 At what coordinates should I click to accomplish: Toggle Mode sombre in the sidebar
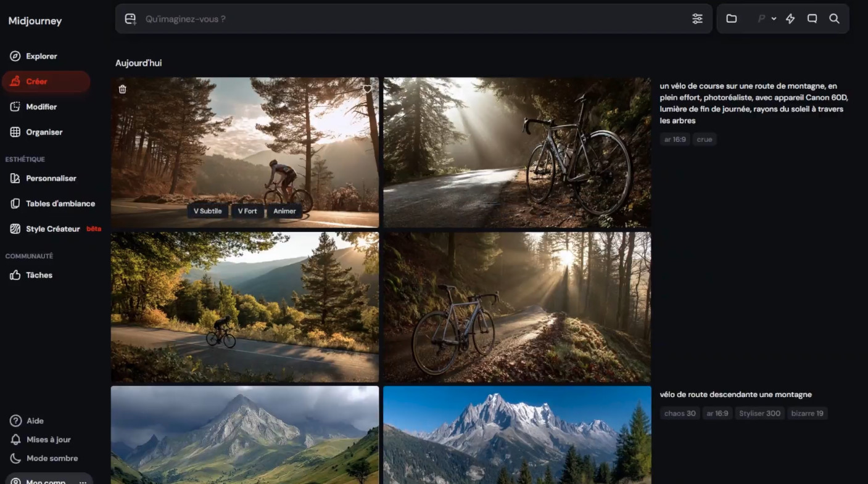coord(52,458)
